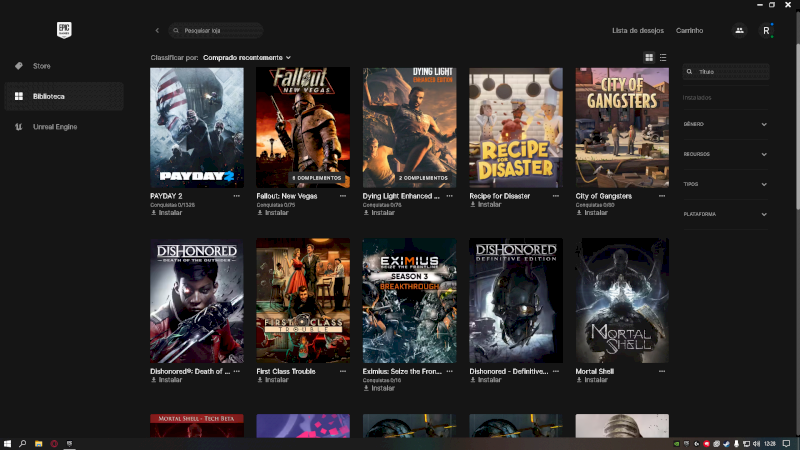
Task: Go to Biblioteca in sidebar
Action: coord(64,96)
